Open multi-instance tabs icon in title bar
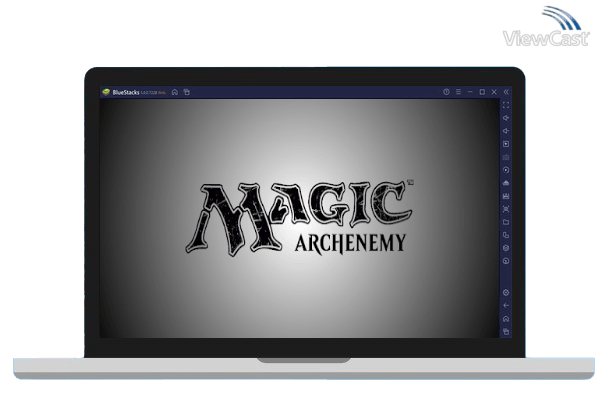 click(187, 92)
